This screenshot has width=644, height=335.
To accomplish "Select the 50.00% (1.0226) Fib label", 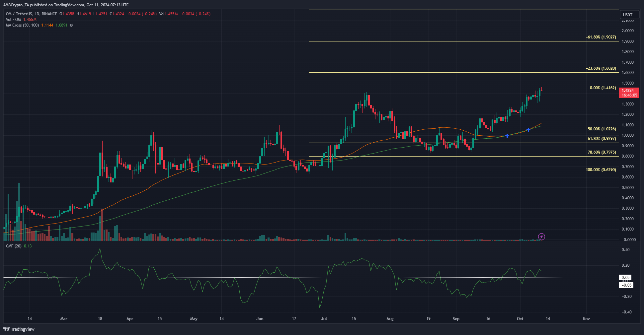I will coord(602,129).
